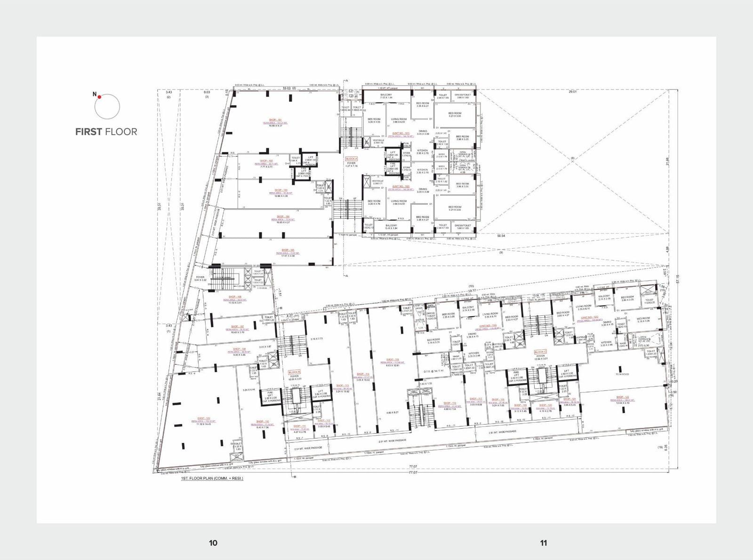Select the SHOP - 115 label
753x560 pixels.
(393, 360)
